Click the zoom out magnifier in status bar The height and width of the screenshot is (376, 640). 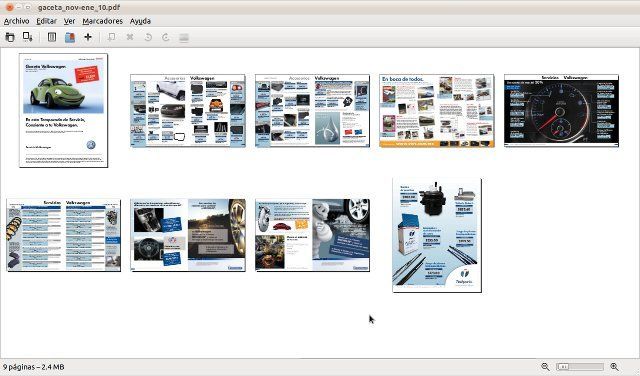click(x=545, y=367)
